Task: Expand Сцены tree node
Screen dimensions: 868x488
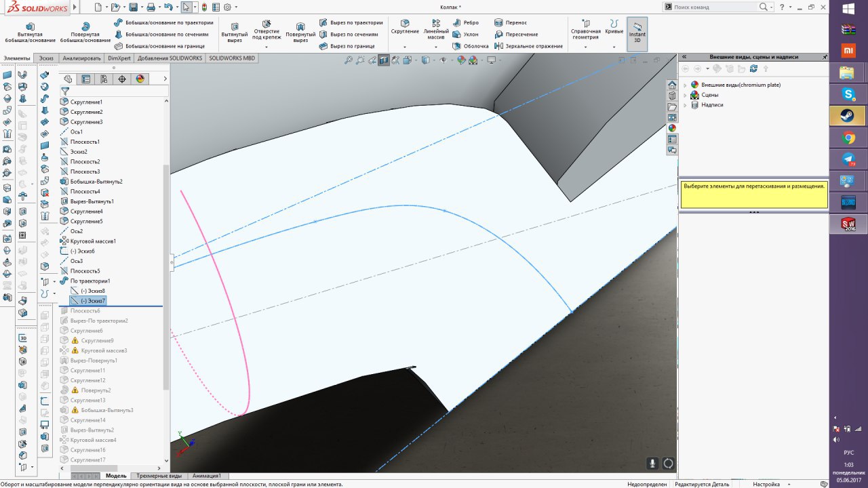Action: [684, 95]
